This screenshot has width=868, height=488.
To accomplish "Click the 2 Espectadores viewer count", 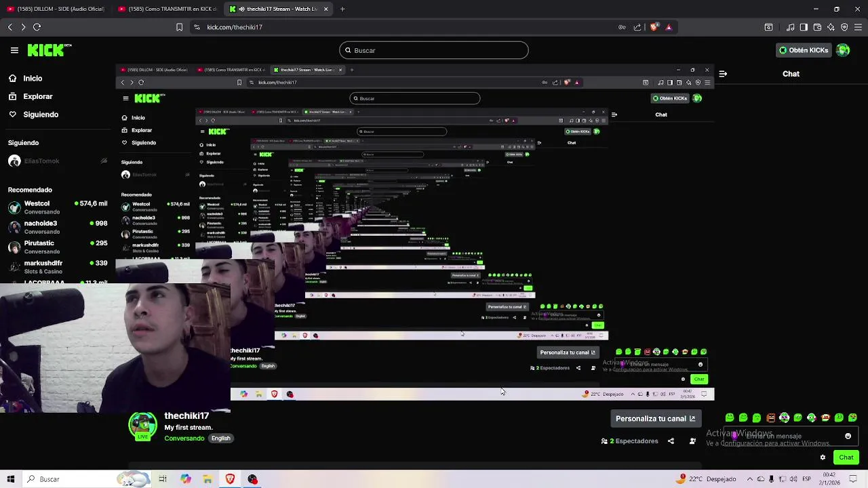I will pos(630,441).
